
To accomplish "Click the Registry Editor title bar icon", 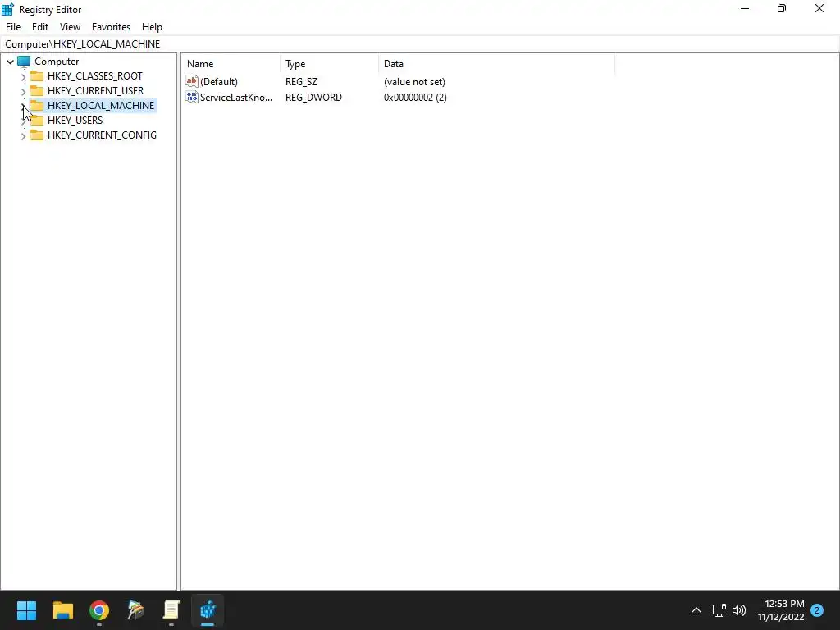I will (7, 9).
